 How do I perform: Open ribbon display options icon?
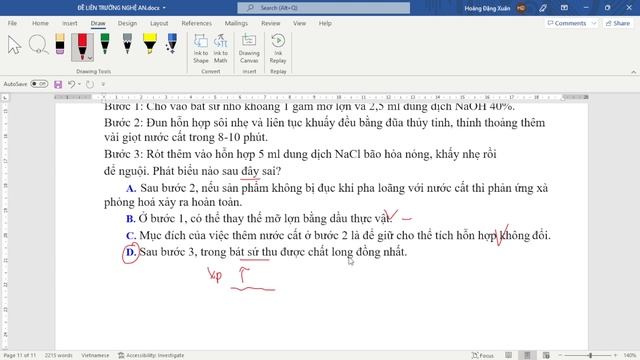tap(564, 8)
